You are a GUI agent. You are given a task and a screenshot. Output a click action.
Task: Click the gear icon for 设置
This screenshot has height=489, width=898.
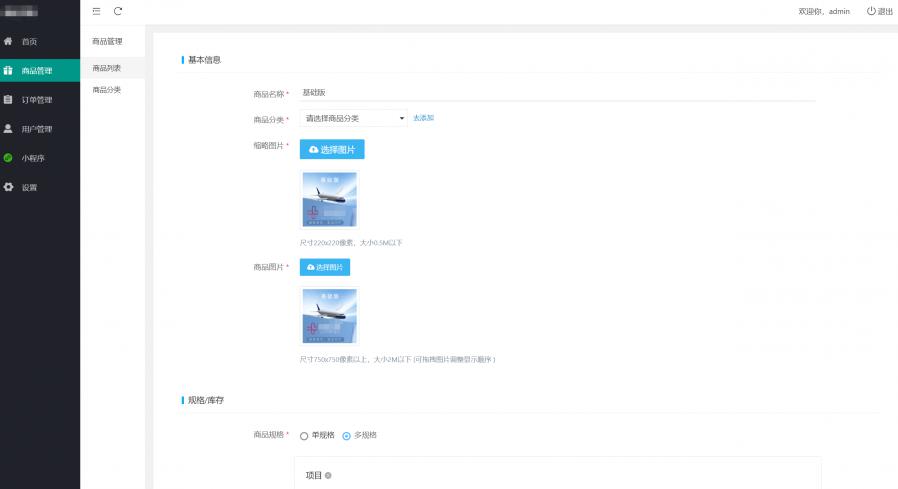pyautogui.click(x=9, y=187)
